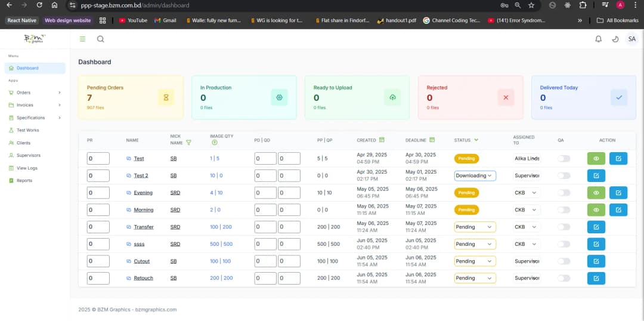Open the Created column calendar icon
This screenshot has height=321, width=644.
[x=382, y=140]
